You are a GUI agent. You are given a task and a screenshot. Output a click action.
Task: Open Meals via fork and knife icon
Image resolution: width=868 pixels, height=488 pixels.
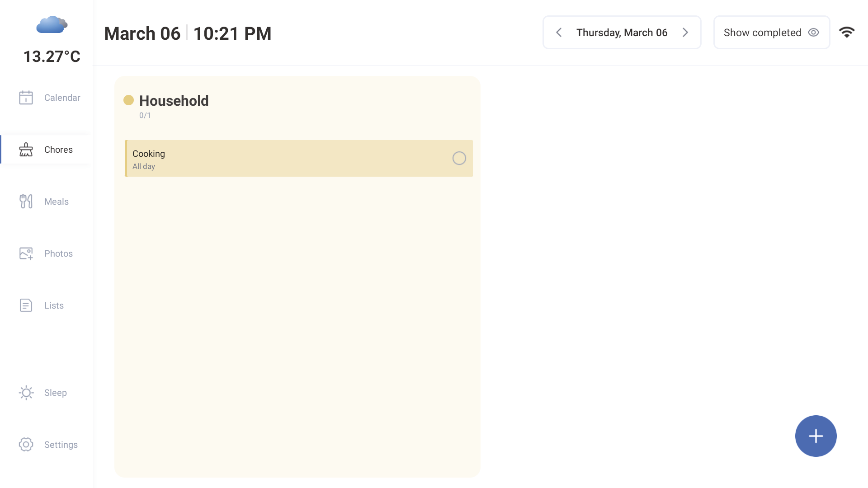pos(26,202)
